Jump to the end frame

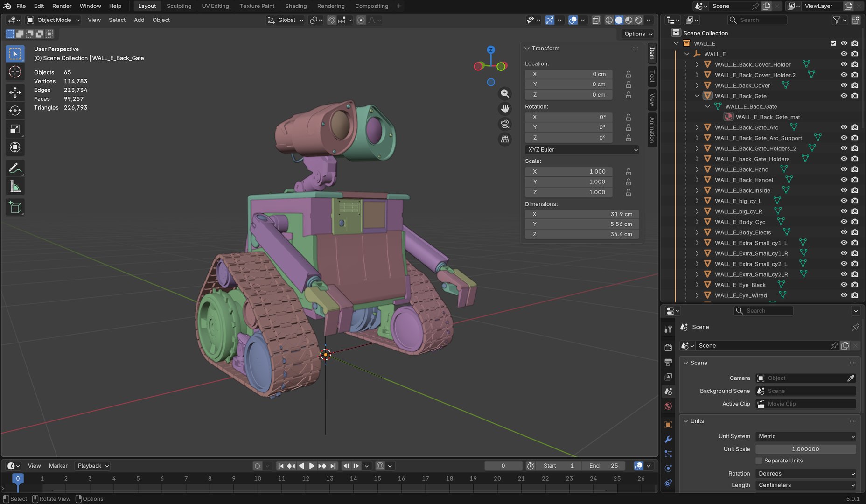click(333, 466)
